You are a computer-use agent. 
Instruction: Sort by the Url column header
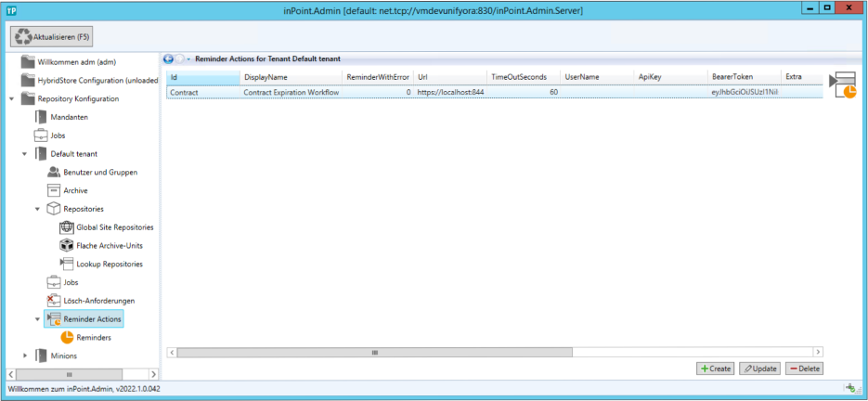[x=450, y=77]
